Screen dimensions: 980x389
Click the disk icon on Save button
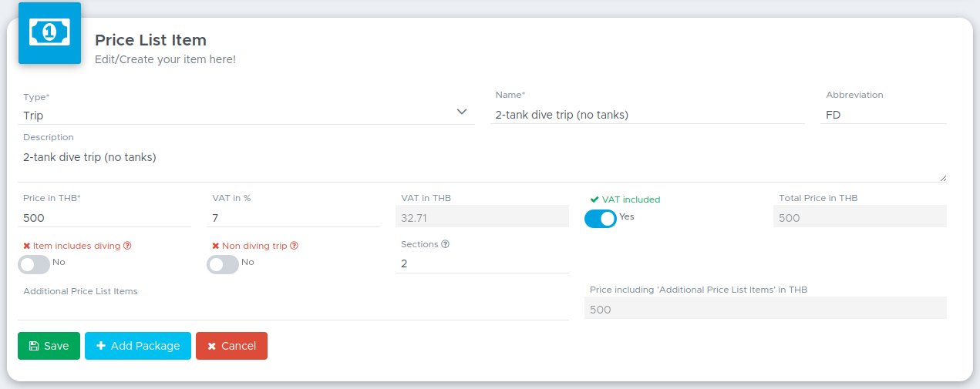click(x=33, y=346)
